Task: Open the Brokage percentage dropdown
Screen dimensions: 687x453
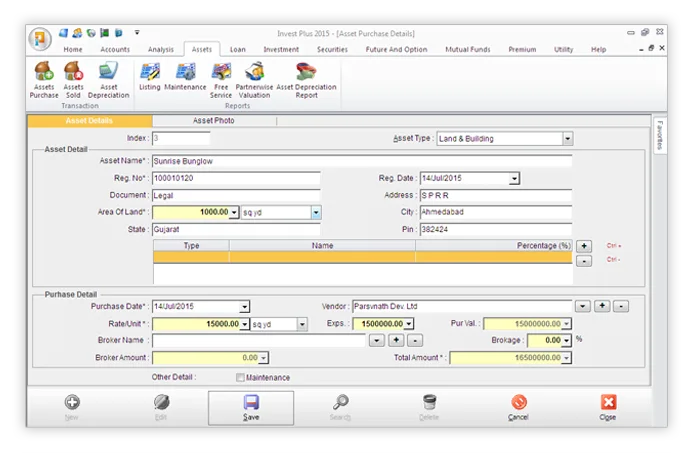Action: tap(567, 340)
